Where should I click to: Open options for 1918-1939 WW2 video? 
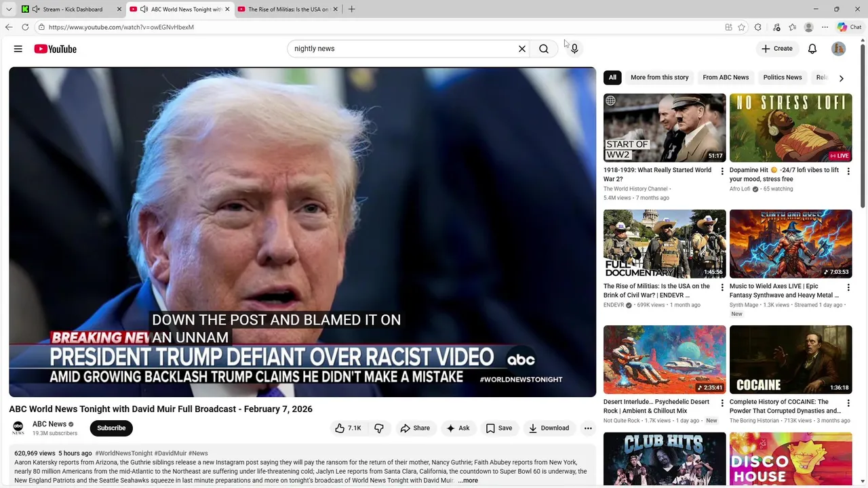pyautogui.click(x=722, y=171)
